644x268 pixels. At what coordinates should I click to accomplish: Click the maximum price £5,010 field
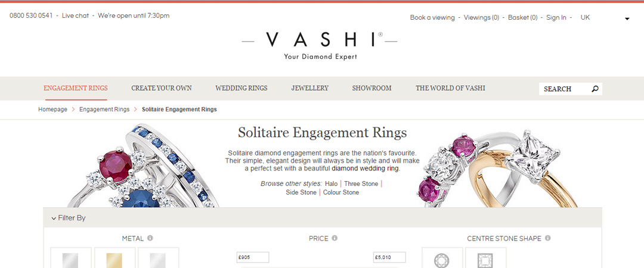tap(389, 257)
